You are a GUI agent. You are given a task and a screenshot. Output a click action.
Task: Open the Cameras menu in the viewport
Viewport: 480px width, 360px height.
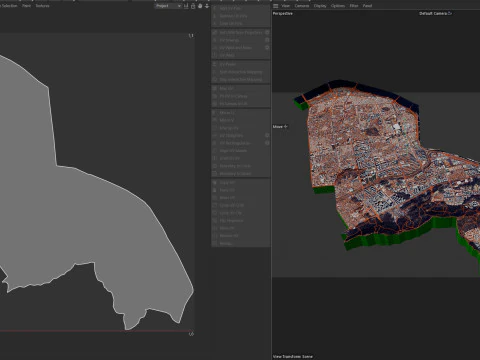pos(302,6)
